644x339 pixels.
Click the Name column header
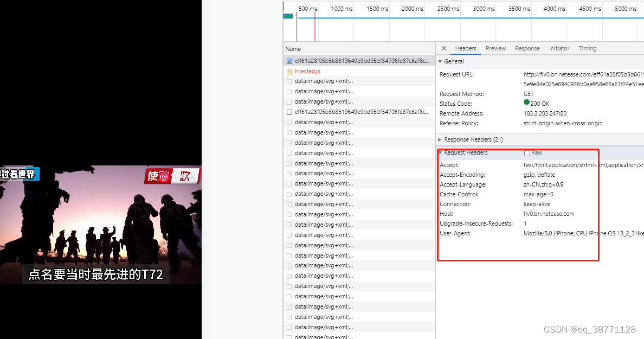coord(292,48)
